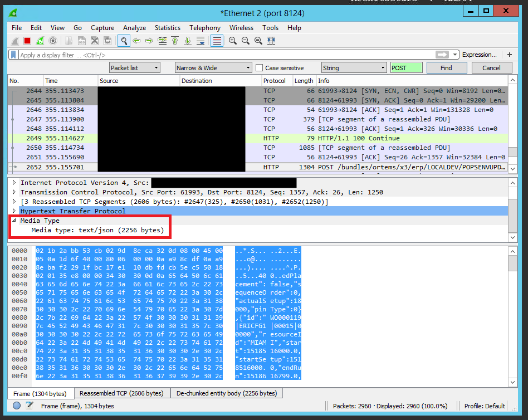Click the display filter bookmark icon

13,55
